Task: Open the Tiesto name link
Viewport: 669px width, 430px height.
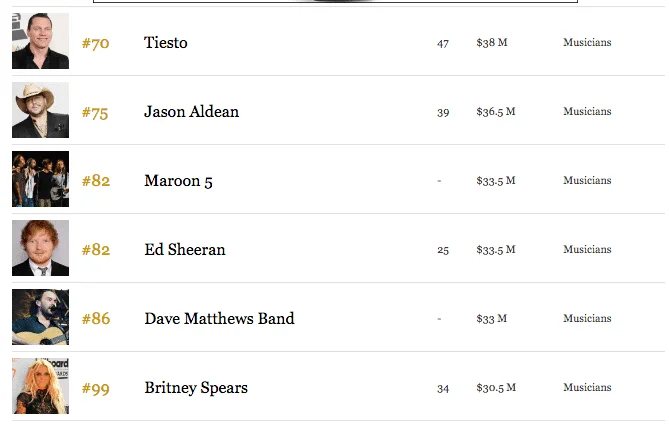Action: point(166,42)
